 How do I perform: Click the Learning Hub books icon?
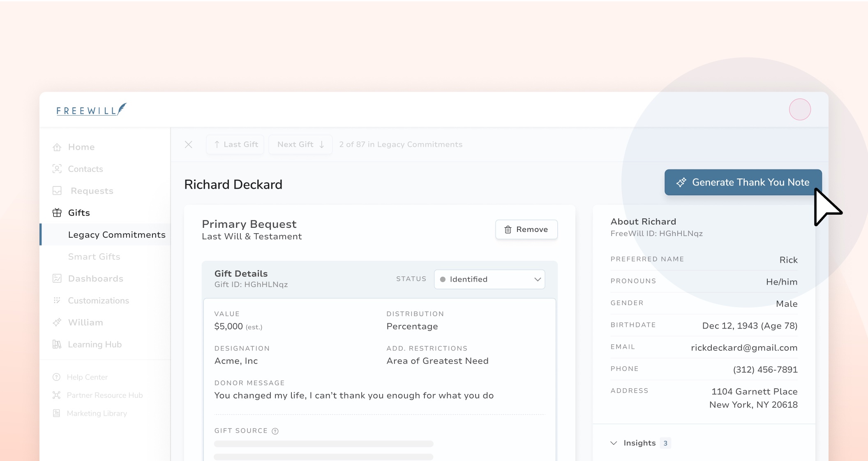57,344
